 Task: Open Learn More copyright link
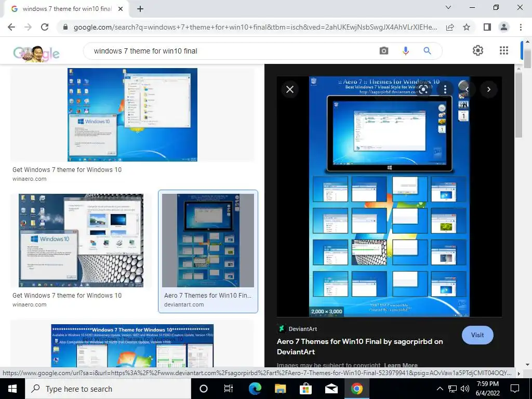tap(401, 365)
